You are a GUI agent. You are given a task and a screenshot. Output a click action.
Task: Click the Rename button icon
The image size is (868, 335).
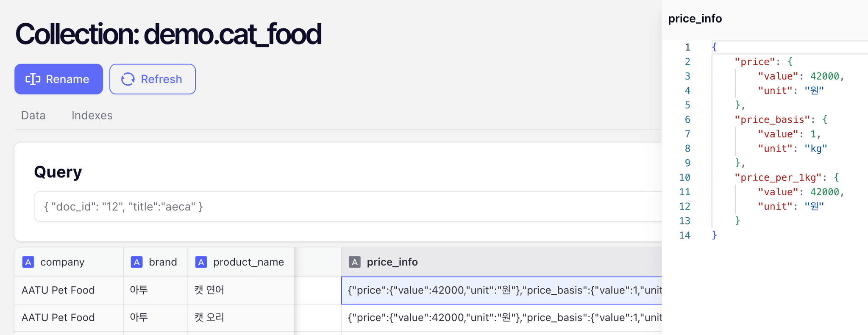(x=33, y=79)
